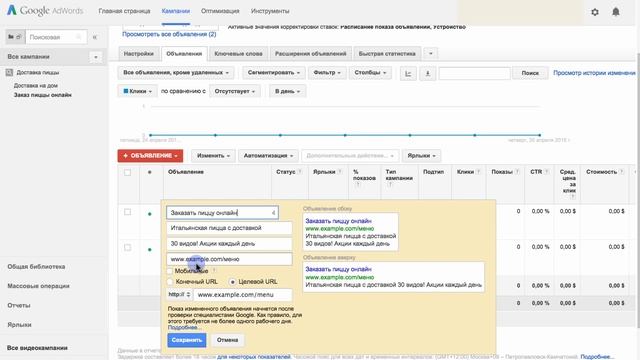
Task: Click the help icon next to CTR column
Action: (547, 172)
